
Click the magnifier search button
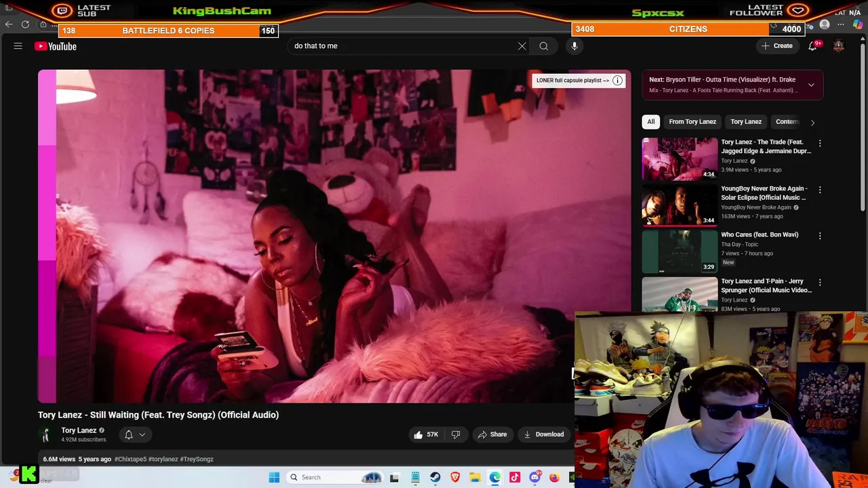tap(544, 46)
